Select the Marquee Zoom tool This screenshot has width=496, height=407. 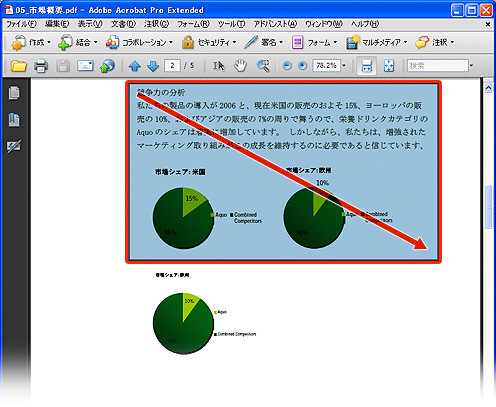tap(263, 66)
